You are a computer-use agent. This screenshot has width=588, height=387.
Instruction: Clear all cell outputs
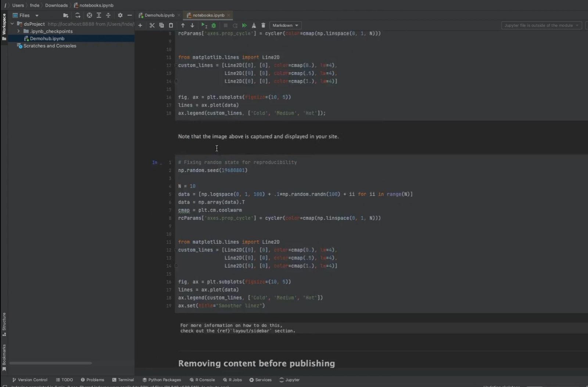pos(254,25)
